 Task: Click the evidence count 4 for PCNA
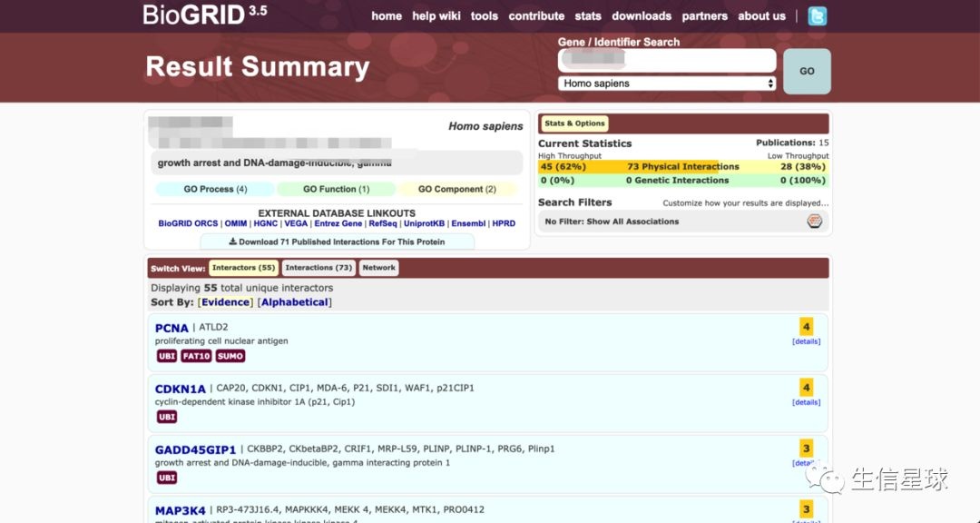tap(807, 327)
